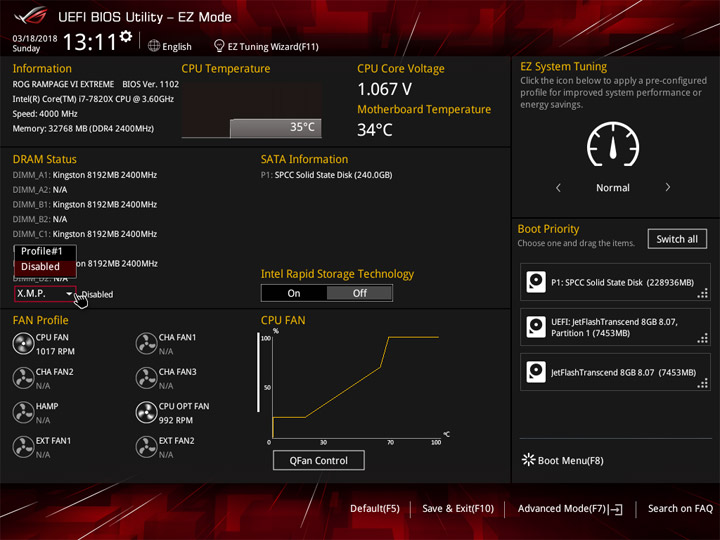Click DIMM_C1 Kingston 8192MB 2400MHz entry
Viewport: 720px width, 540px height.
[84, 234]
